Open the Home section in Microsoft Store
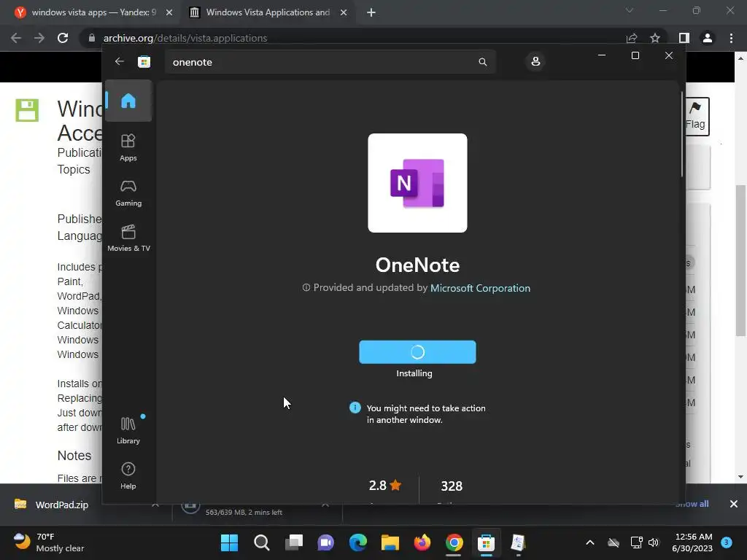 coord(128,101)
